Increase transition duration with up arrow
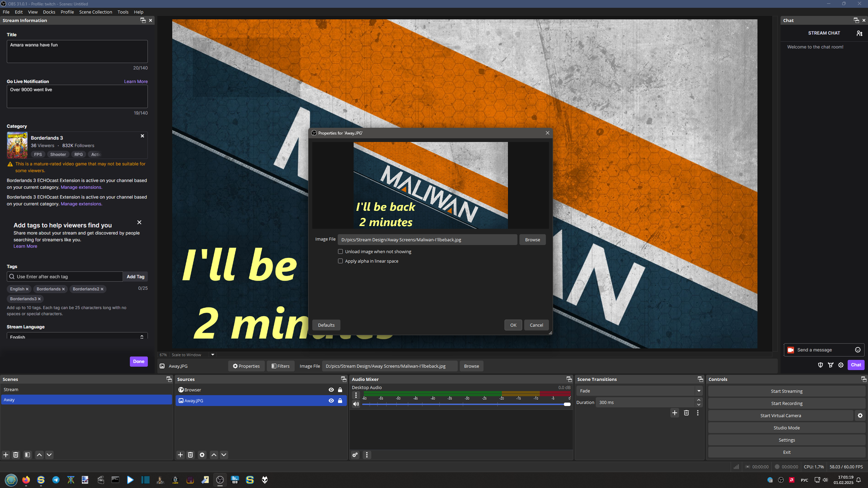The image size is (868, 488). [699, 400]
